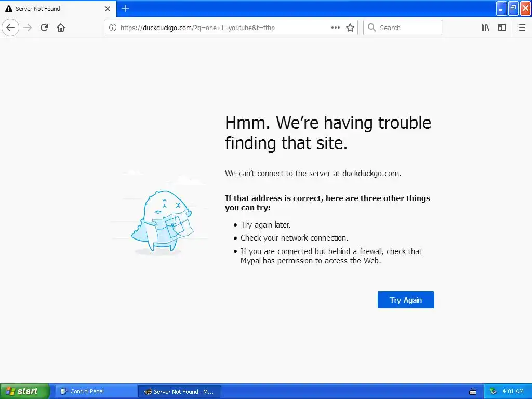Close the browser window

[526, 8]
